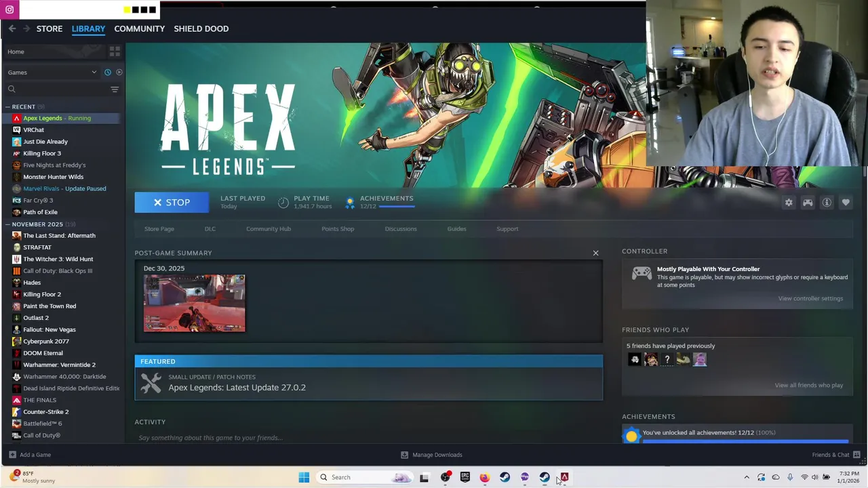This screenshot has height=488, width=868.
Task: Toggle sort by recent activity clock icon
Action: point(107,72)
